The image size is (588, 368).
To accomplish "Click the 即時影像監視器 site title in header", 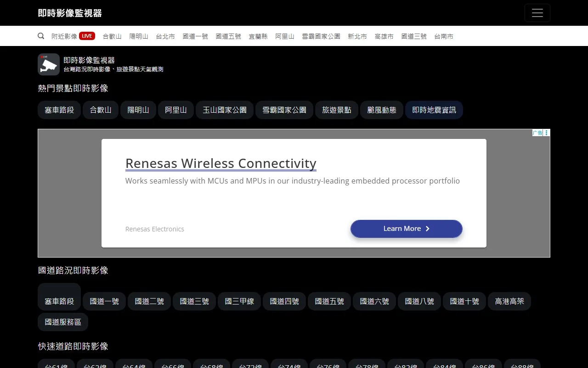I will (x=70, y=13).
